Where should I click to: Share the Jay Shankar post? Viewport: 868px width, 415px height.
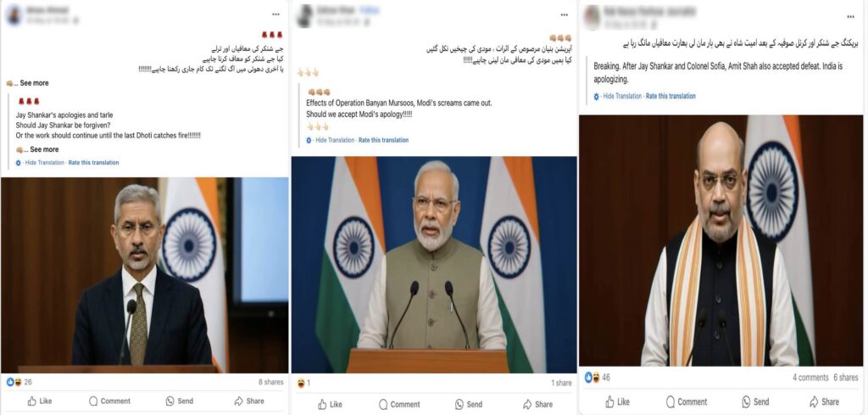(x=249, y=401)
